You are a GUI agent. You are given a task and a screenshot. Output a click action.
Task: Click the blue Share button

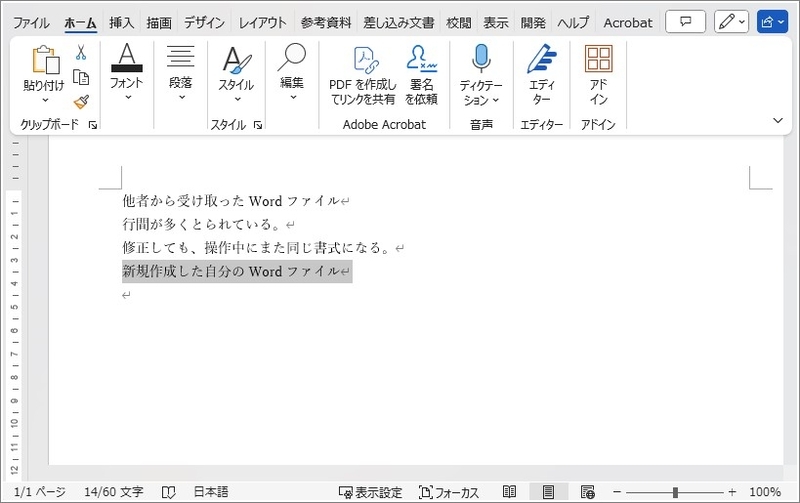[772, 22]
